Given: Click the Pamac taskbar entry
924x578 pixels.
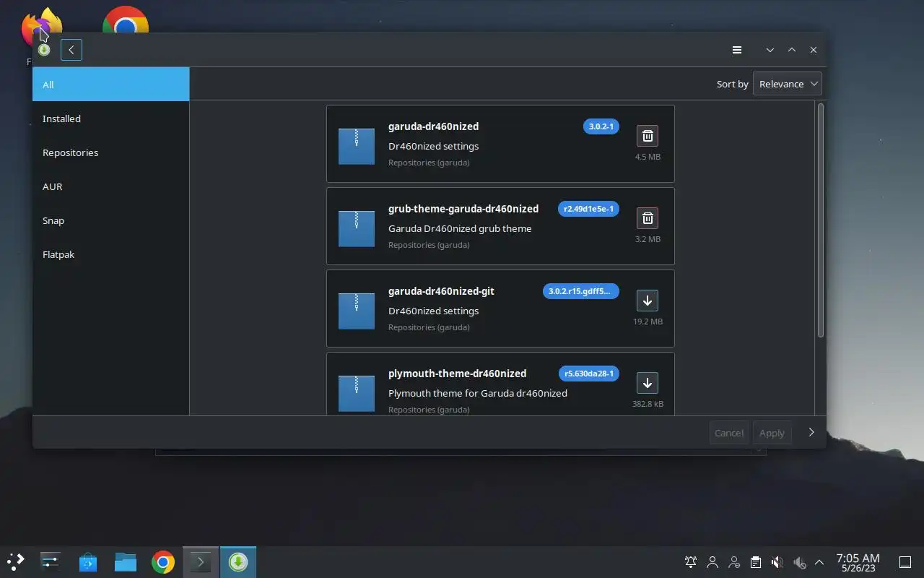Looking at the screenshot, I should 238,561.
